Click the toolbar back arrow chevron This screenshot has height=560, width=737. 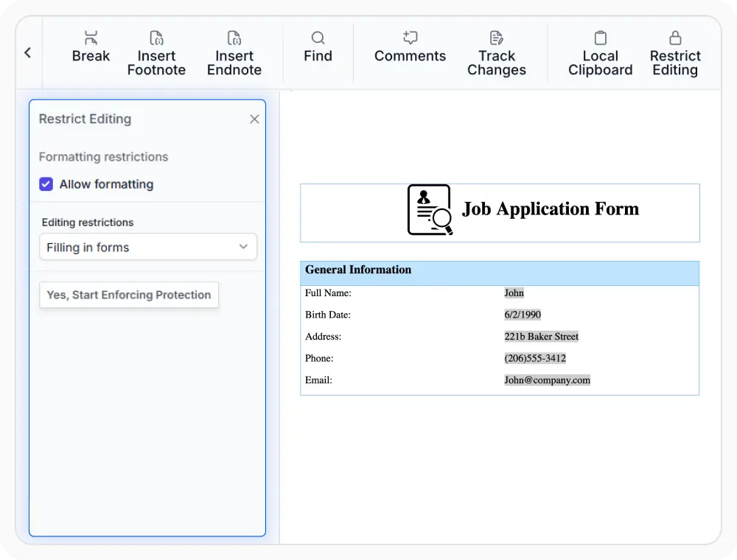(x=28, y=52)
